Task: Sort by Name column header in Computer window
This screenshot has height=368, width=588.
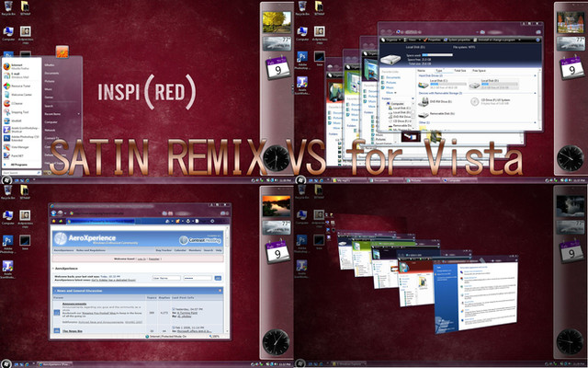Action: 422,71
